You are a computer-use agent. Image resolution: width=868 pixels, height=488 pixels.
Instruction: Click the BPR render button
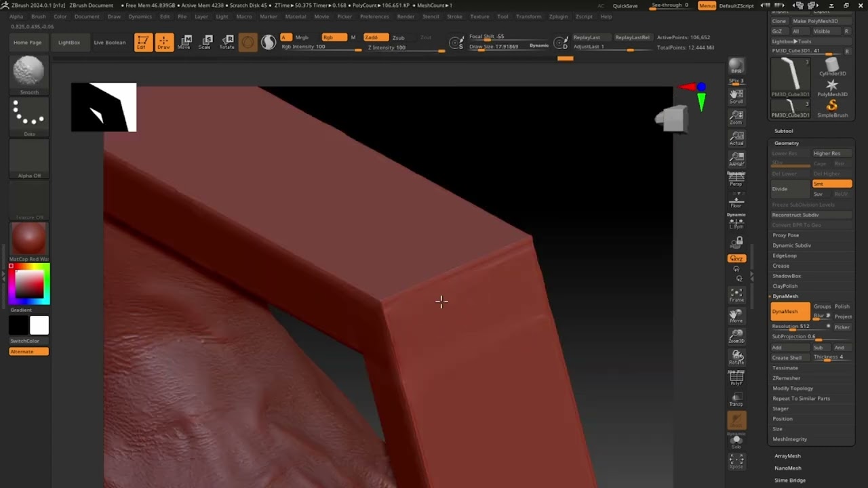[x=736, y=66]
